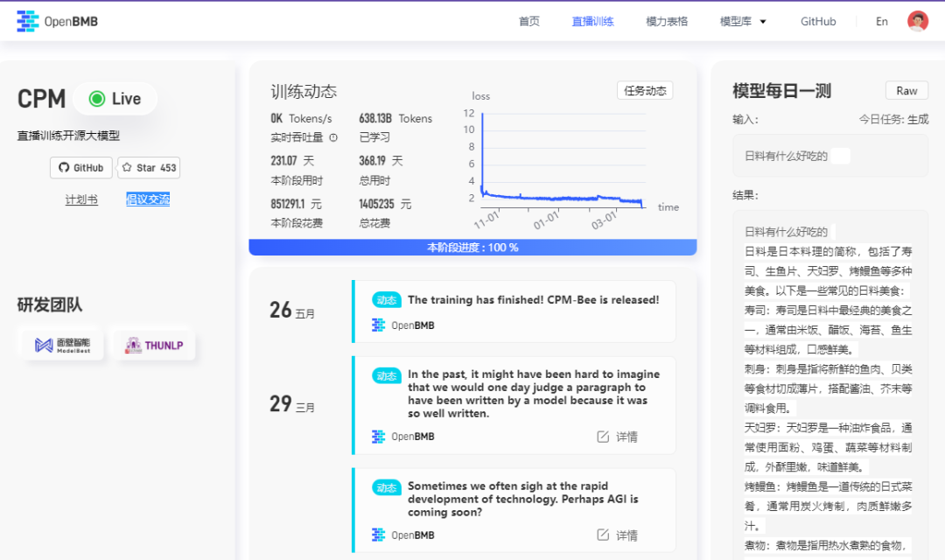Switch the loss chart to 任务动态
Image resolution: width=945 pixels, height=560 pixels.
pos(645,90)
